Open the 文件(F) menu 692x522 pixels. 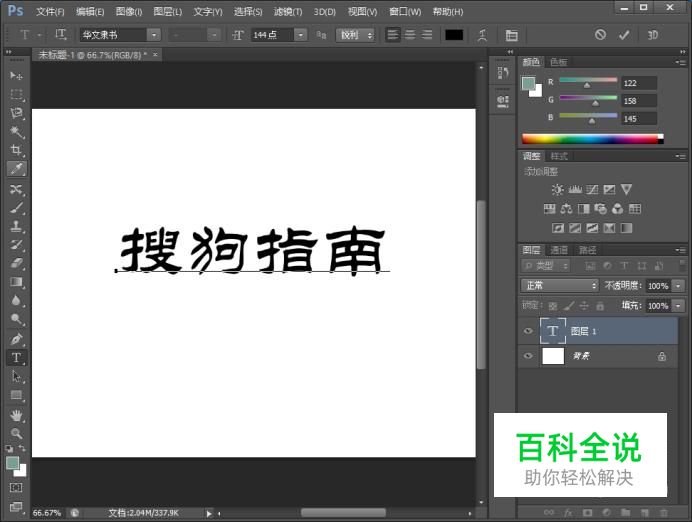coord(50,11)
